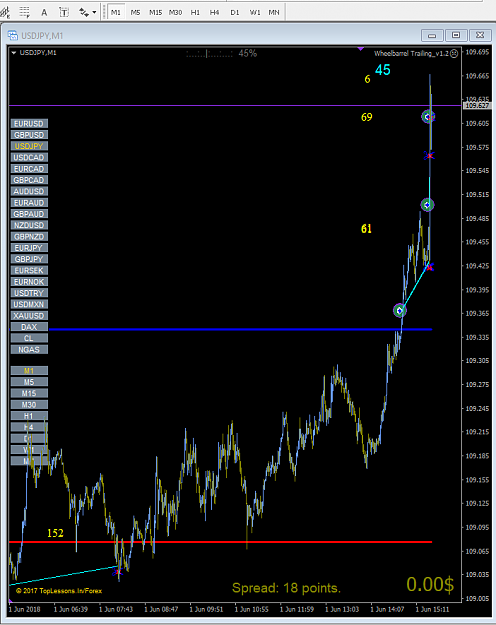Open EURSEK using the panel button
The width and height of the screenshot is (496, 625).
[29, 270]
